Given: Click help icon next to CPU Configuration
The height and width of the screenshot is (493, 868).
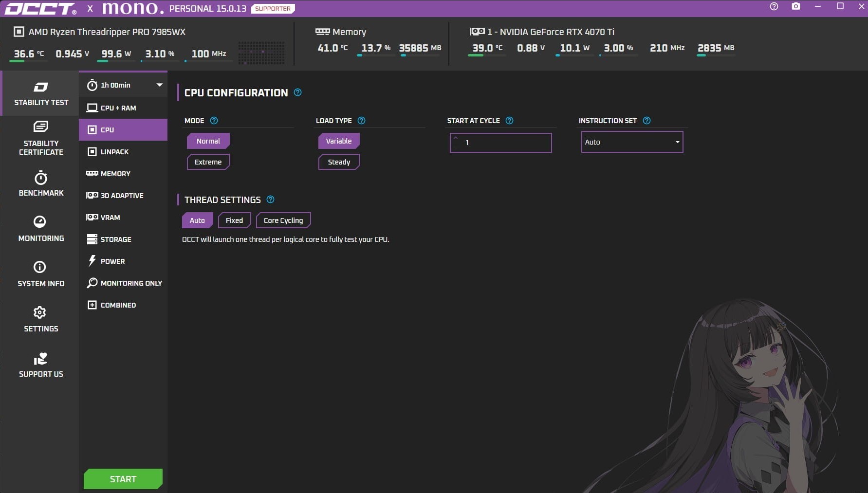Looking at the screenshot, I should [297, 92].
